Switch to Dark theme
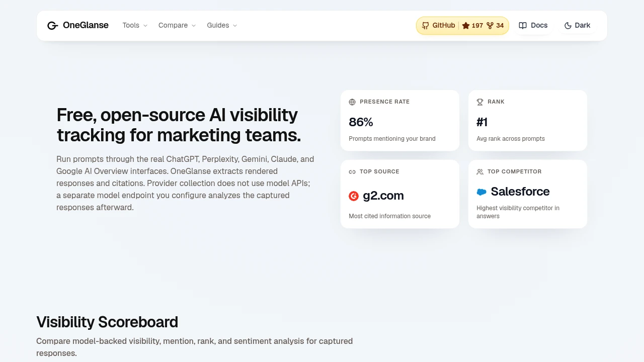Image resolution: width=644 pixels, height=362 pixels. 578,26
